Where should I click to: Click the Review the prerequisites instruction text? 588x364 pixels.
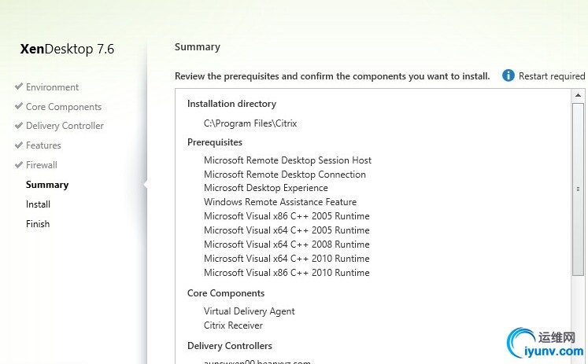click(x=332, y=76)
